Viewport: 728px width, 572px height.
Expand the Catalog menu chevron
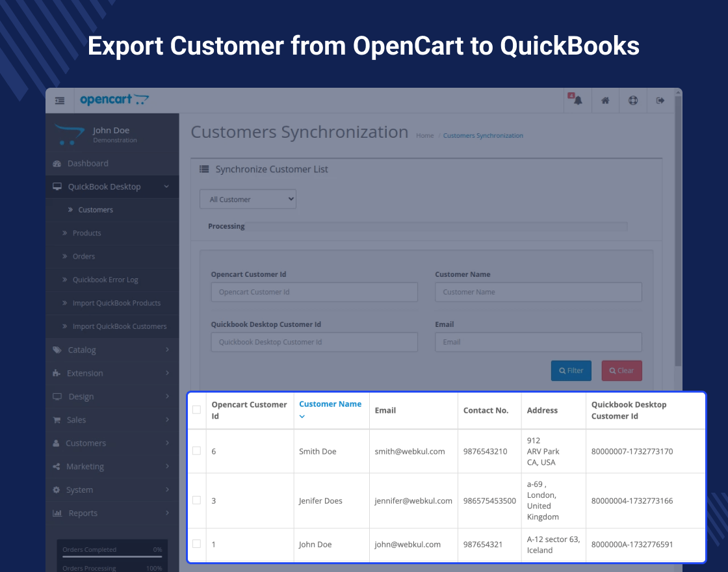[x=167, y=350]
